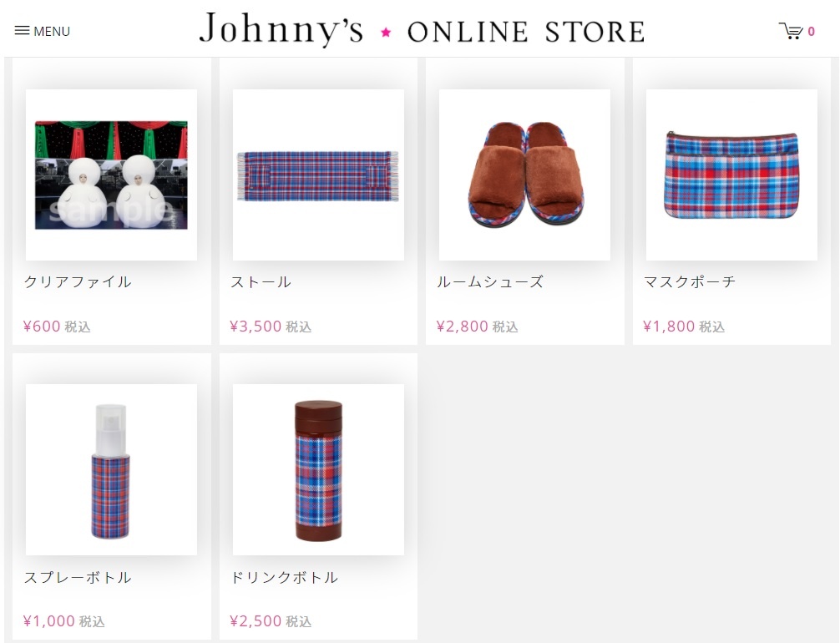Open the shopping cart icon
The image size is (840, 643).
point(791,31)
